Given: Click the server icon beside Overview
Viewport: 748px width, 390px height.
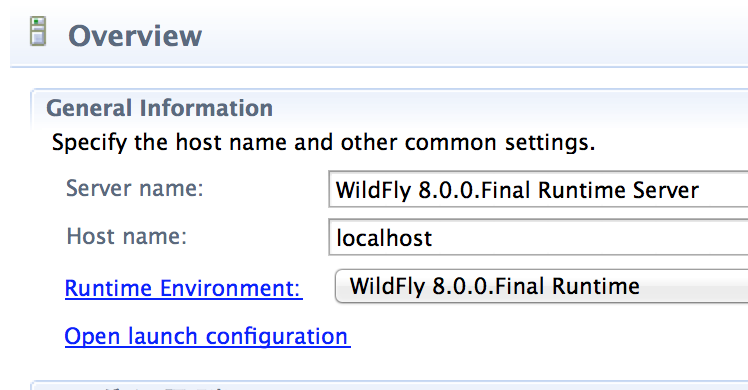Looking at the screenshot, I should coord(38,31).
